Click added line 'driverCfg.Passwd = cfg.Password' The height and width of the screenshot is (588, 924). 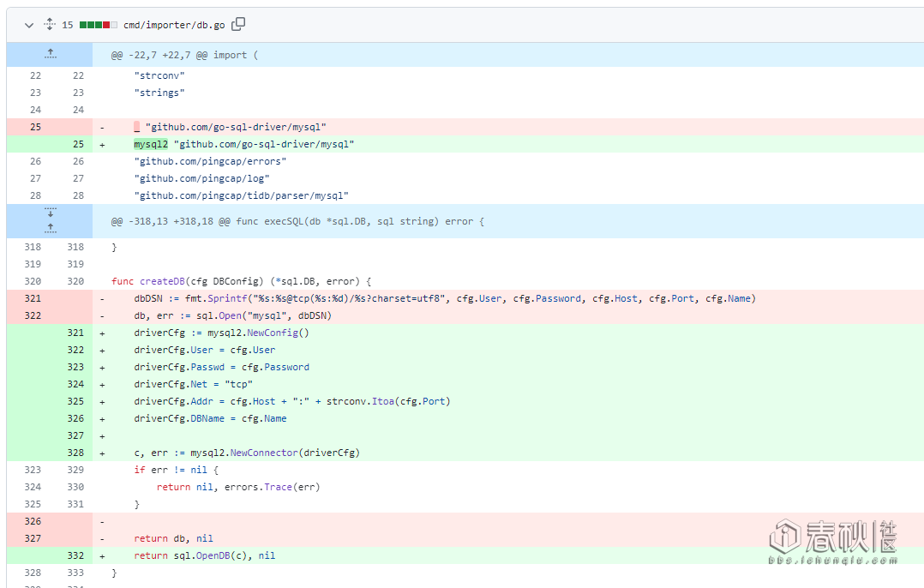tap(221, 367)
